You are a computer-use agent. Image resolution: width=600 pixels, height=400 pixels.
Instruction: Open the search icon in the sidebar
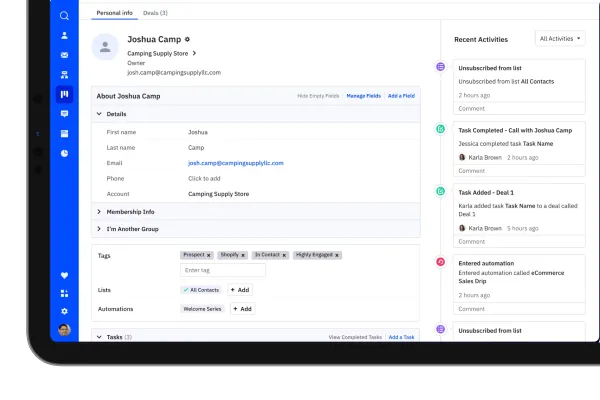click(x=64, y=16)
